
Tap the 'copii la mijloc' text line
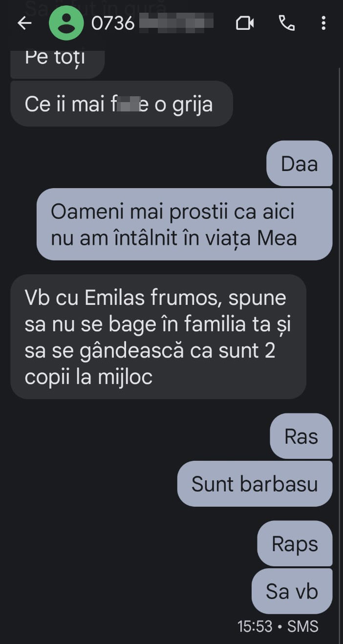click(88, 377)
